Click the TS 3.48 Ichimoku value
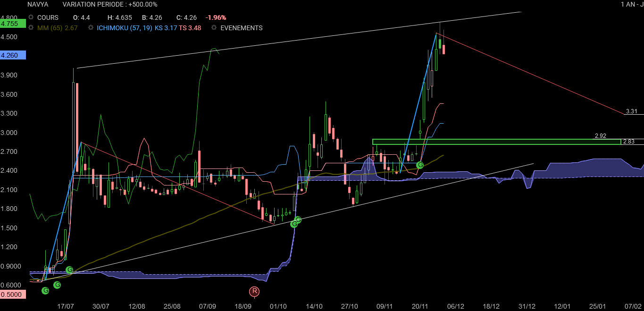The width and height of the screenshot is (644, 311). 190,28
